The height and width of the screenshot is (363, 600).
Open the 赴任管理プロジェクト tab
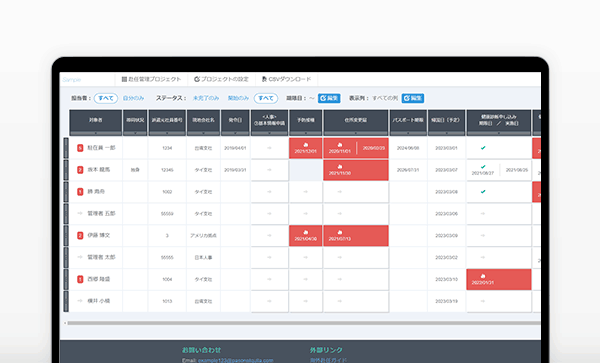point(151,79)
